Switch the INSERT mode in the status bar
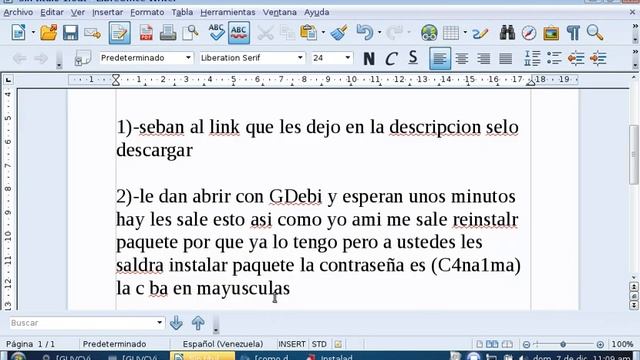Image resolution: width=640 pixels, height=360 pixels. [x=291, y=344]
